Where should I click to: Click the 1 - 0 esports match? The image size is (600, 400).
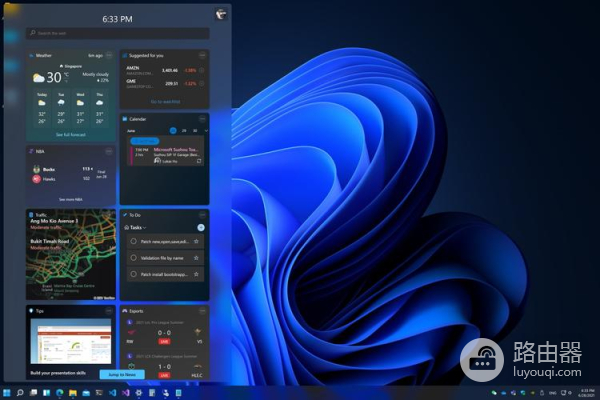[164, 366]
